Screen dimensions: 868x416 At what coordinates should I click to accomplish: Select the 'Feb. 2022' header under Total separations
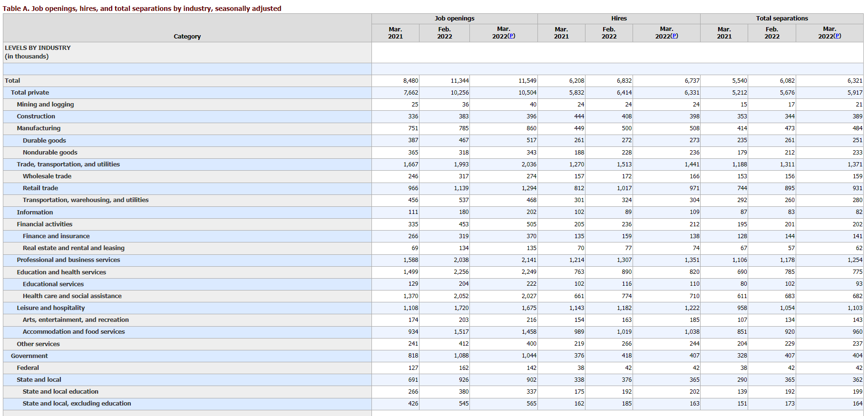[772, 33]
